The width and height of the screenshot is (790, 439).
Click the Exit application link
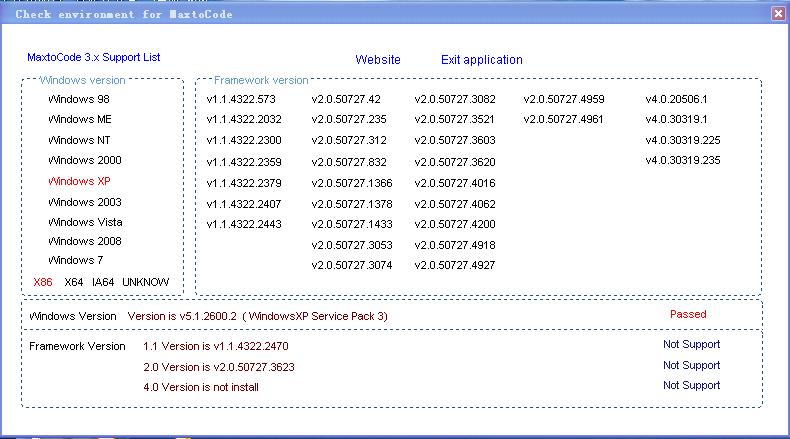(x=482, y=59)
